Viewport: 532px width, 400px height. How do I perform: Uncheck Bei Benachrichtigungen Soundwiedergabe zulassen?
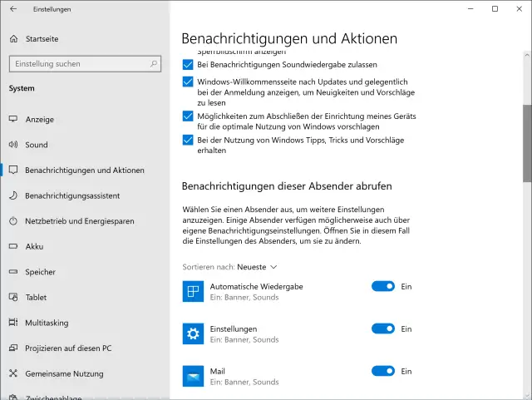click(188, 65)
